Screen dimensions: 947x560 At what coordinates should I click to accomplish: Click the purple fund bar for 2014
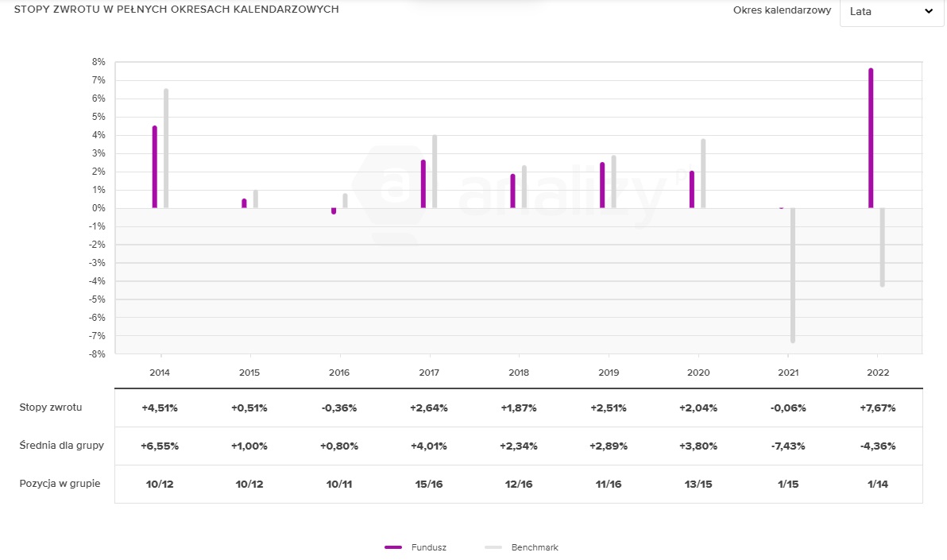[x=155, y=167]
